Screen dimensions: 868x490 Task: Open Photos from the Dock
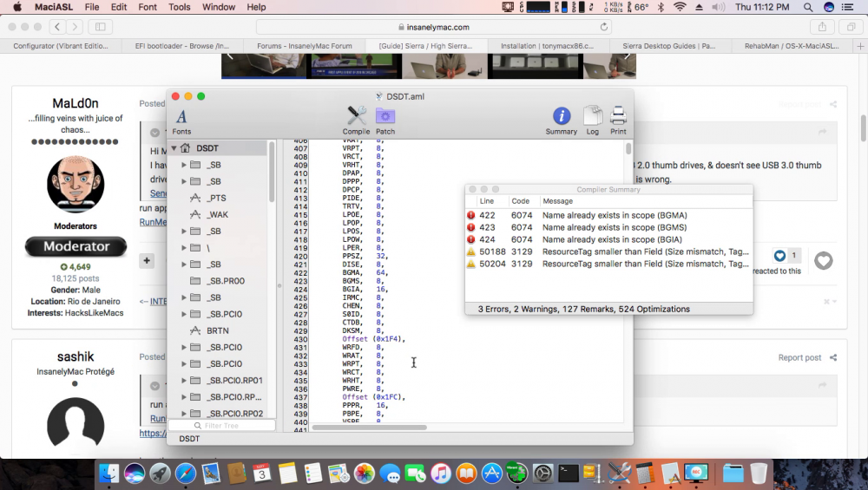pos(365,474)
